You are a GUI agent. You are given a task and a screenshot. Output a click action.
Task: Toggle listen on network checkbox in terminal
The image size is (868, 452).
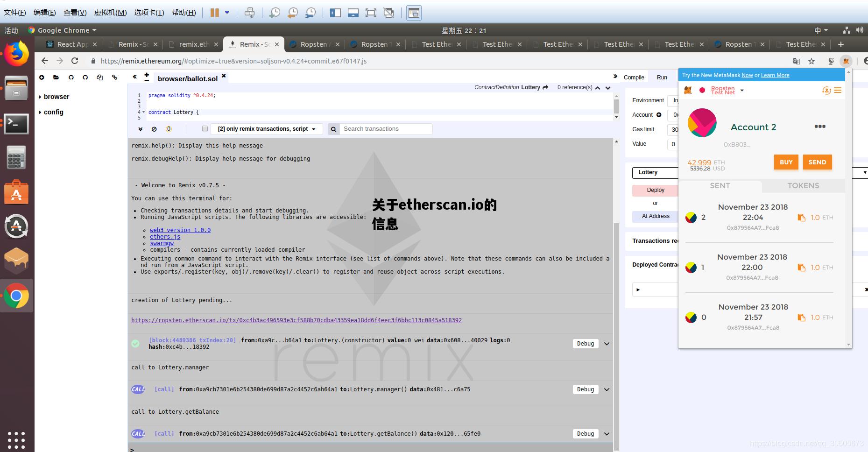pos(205,128)
